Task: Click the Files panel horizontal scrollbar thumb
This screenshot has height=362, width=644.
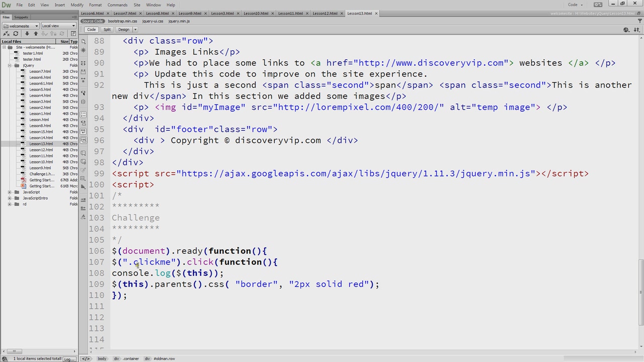Action: click(x=14, y=351)
